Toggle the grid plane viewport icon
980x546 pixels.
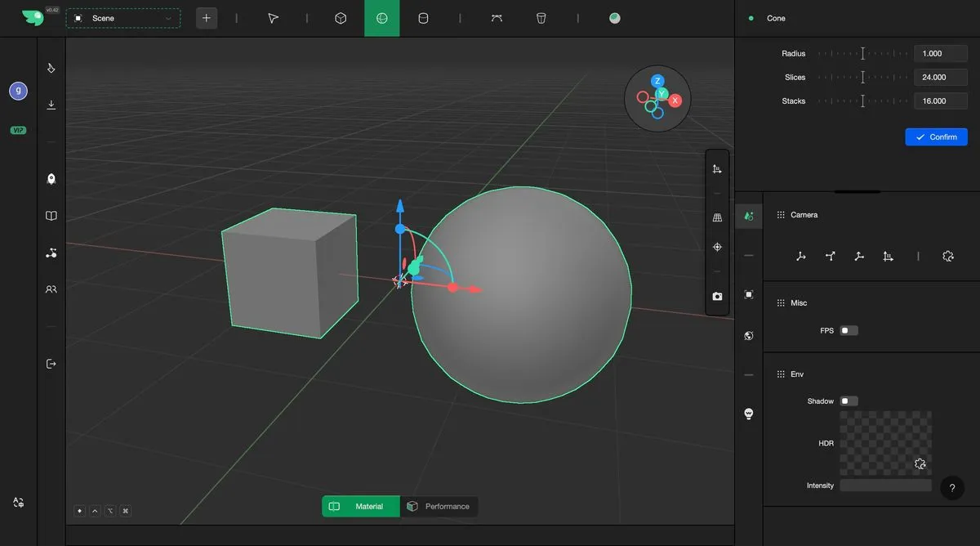(717, 218)
